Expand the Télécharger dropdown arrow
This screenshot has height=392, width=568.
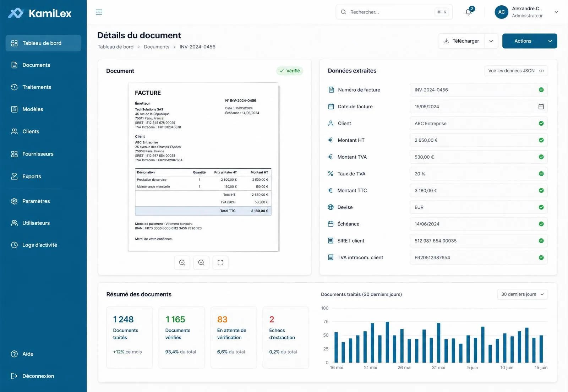[x=491, y=41]
